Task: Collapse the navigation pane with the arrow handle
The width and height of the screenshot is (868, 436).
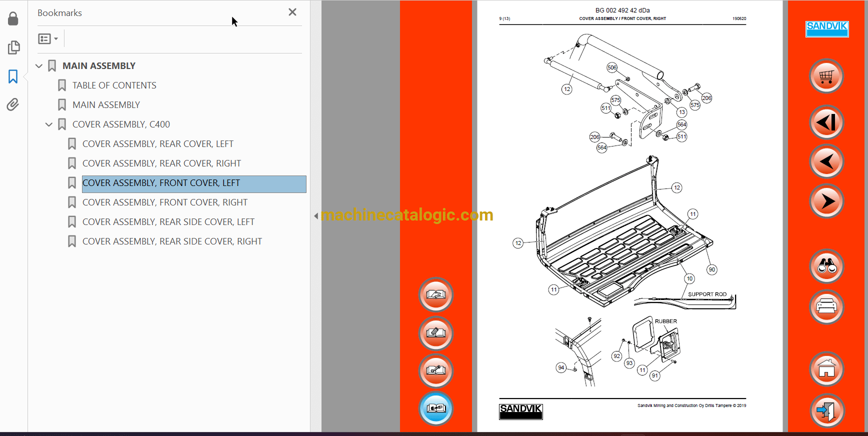Action: (316, 216)
